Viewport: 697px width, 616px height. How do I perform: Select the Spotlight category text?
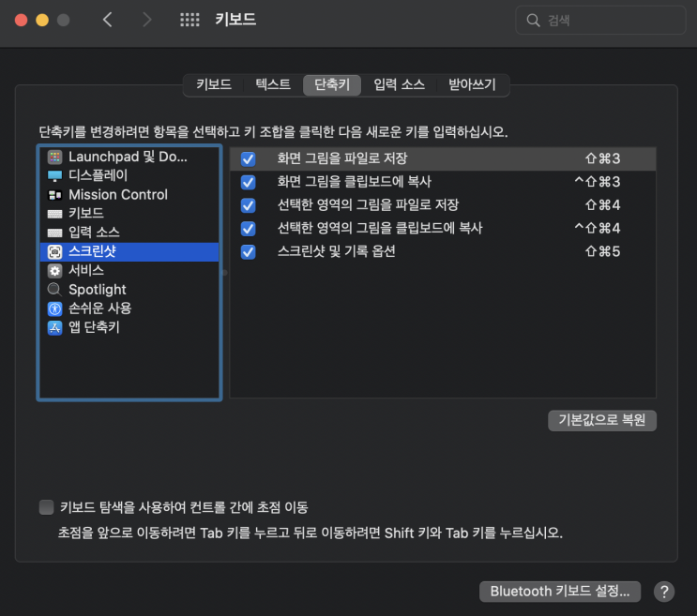98,290
